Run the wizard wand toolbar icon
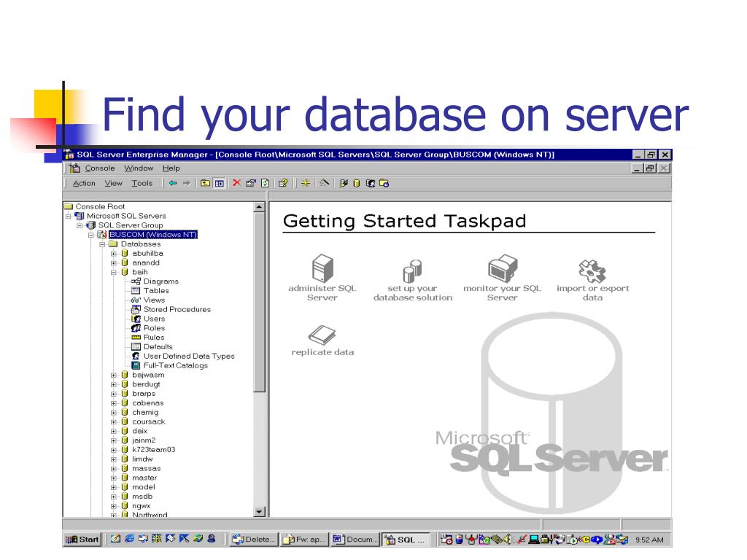This screenshot has width=747, height=560. point(324,183)
